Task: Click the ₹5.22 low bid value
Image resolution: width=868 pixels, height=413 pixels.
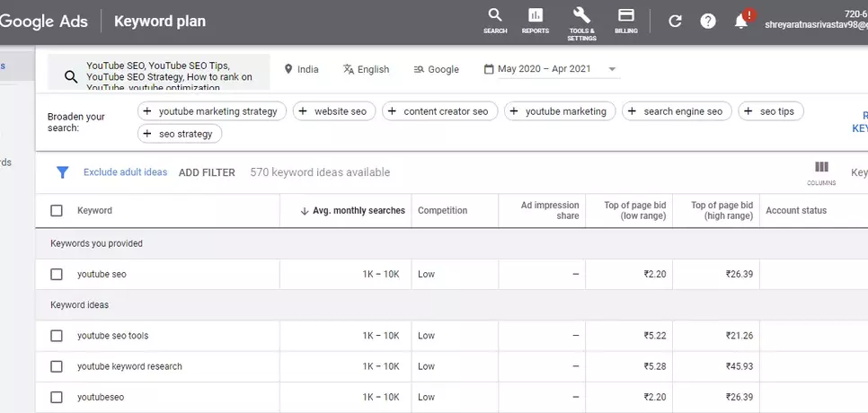Action: 655,336
